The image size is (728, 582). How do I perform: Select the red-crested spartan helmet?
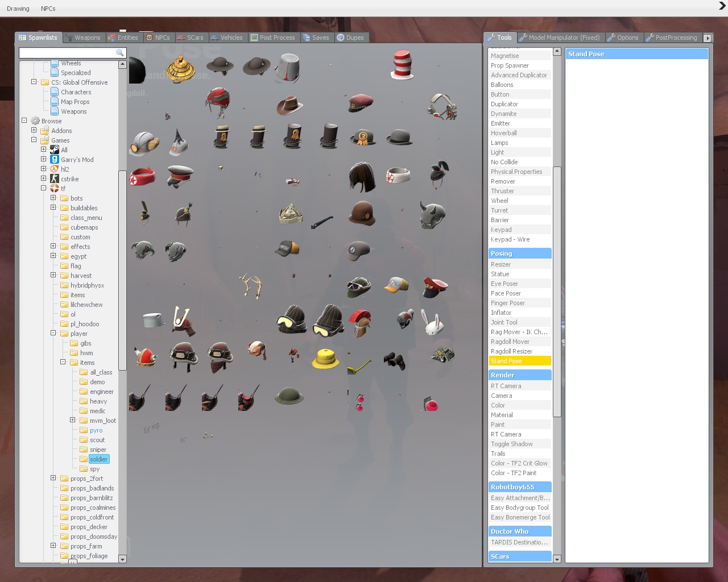coord(360,323)
